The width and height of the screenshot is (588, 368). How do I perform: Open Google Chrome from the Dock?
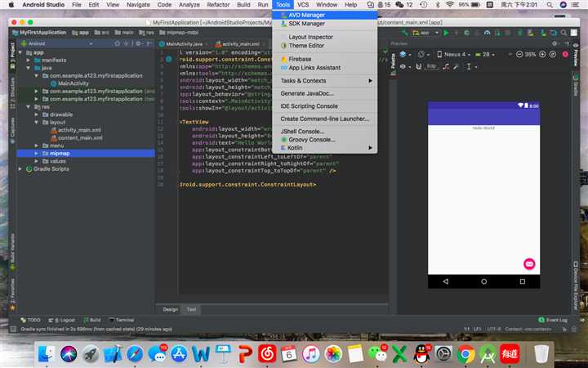click(466, 354)
